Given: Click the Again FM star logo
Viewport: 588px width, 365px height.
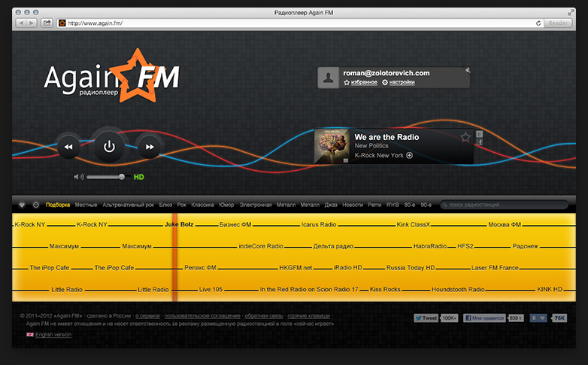Looking at the screenshot, I should pos(138,76).
